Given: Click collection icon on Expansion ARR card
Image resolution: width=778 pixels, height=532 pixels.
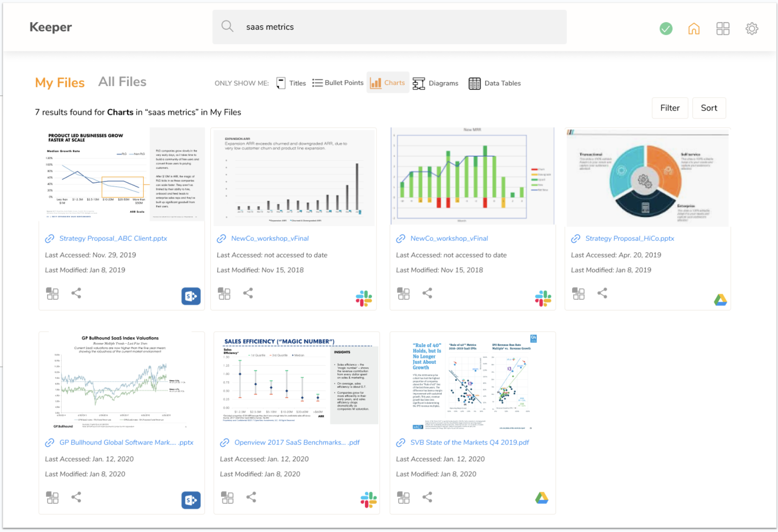Looking at the screenshot, I should [x=224, y=293].
